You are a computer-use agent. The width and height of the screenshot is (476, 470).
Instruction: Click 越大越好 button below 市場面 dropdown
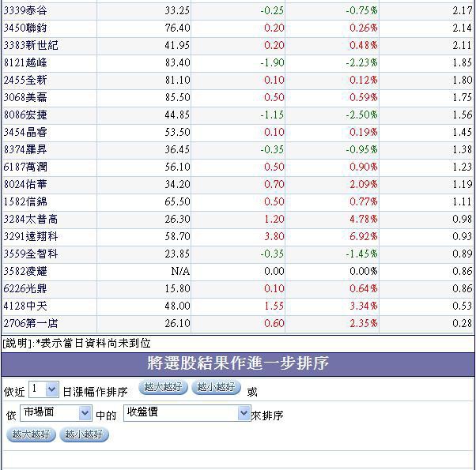(31, 434)
